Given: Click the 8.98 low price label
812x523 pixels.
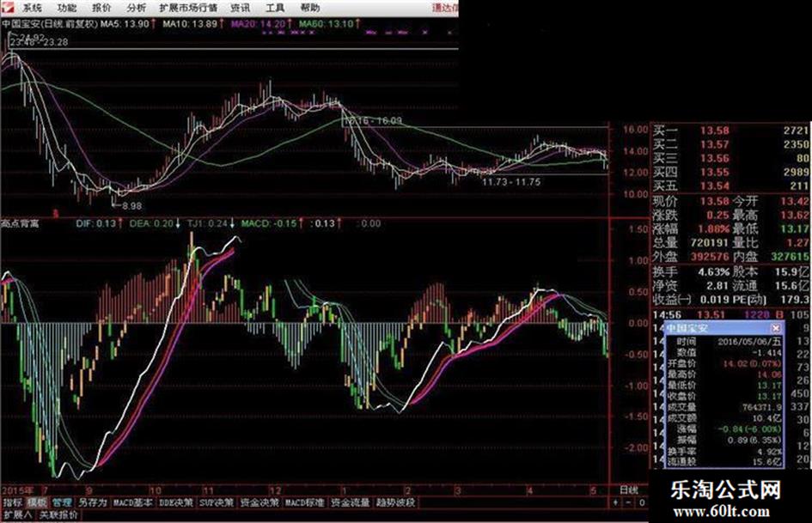Looking at the screenshot, I should click(132, 206).
